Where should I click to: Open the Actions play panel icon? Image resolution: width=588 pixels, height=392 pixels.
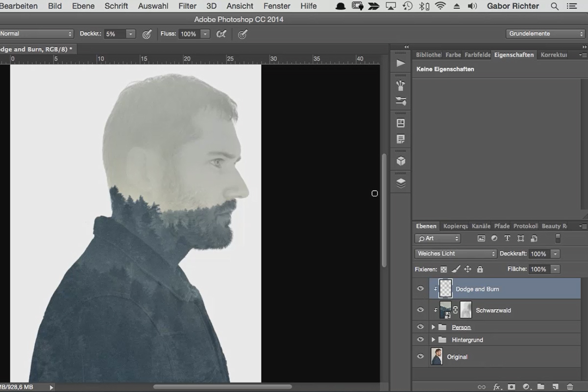click(x=401, y=63)
